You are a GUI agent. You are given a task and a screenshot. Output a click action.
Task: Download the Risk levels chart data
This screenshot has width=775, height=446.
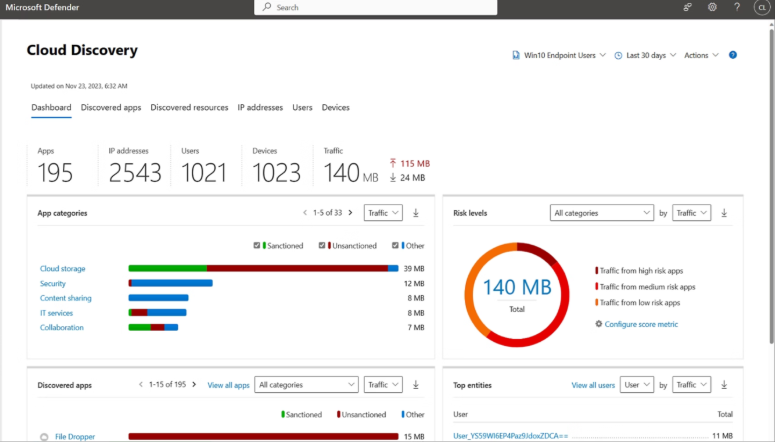click(724, 213)
